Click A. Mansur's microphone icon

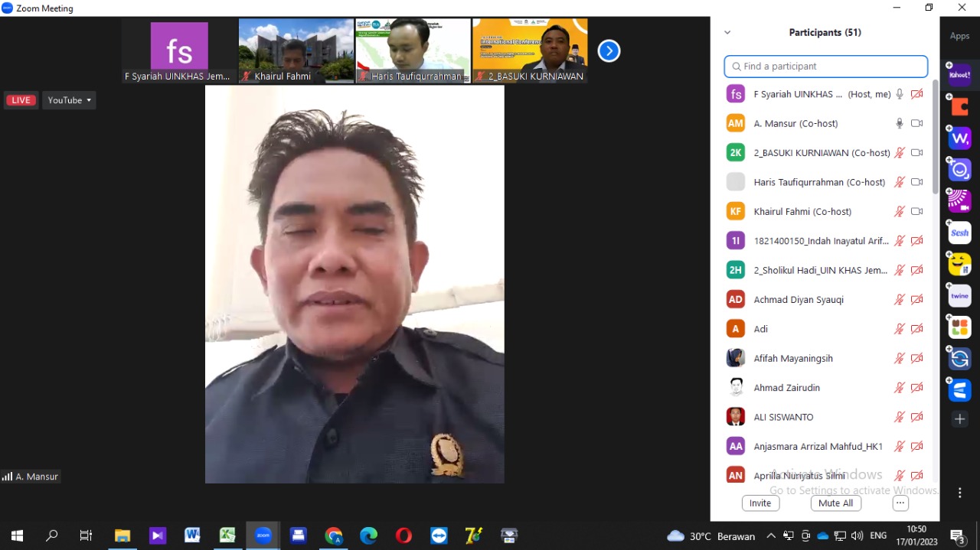900,123
